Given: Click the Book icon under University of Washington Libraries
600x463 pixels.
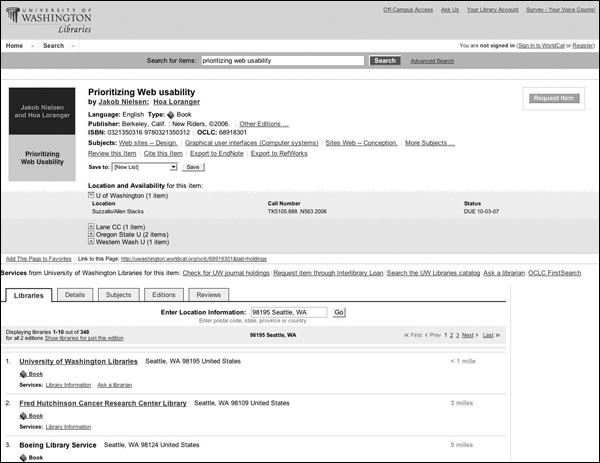Looking at the screenshot, I should (x=23, y=373).
